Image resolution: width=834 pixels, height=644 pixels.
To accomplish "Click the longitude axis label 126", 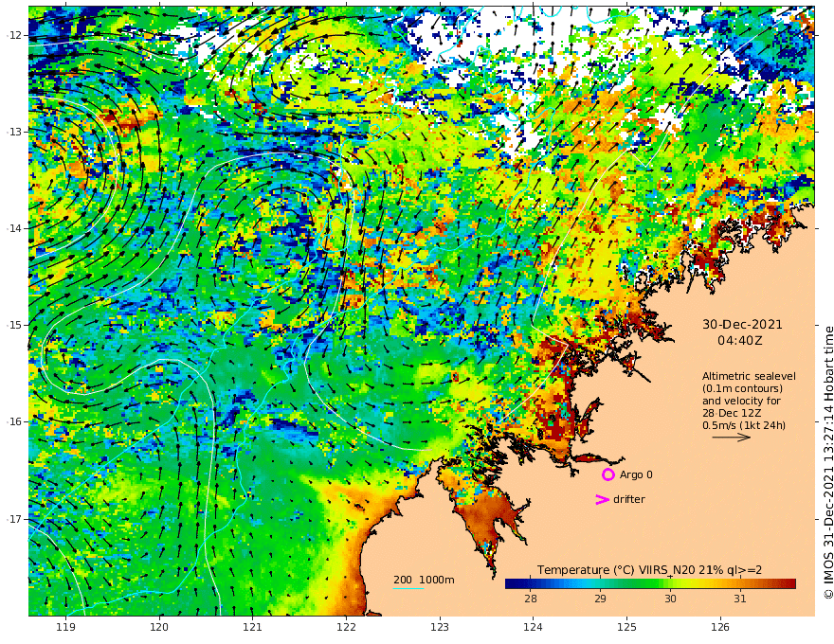I will pyautogui.click(x=720, y=628).
